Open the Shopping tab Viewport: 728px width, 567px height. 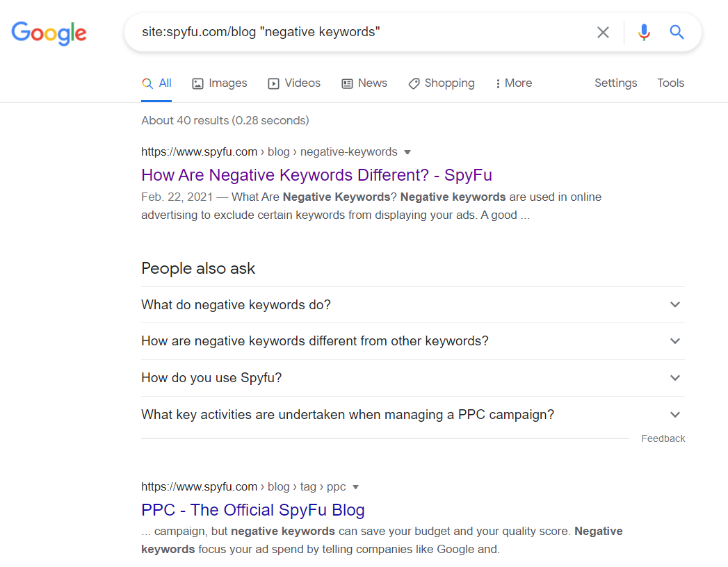[442, 83]
